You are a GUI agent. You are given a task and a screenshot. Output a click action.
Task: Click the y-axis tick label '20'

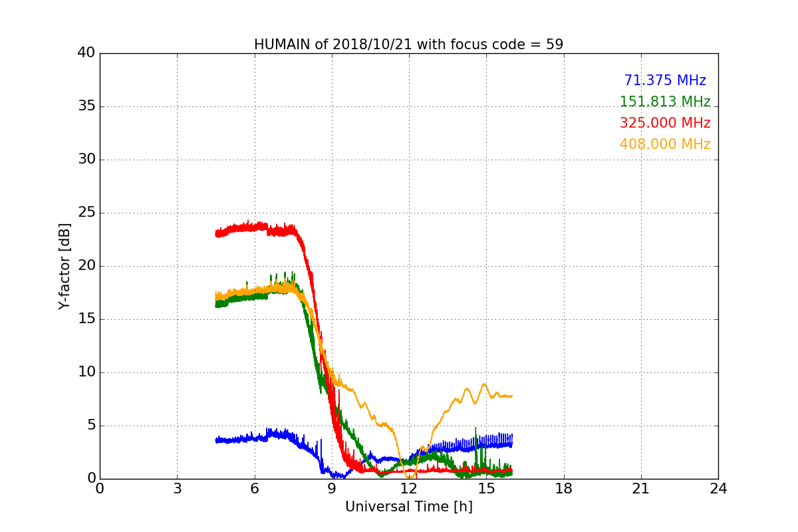86,266
